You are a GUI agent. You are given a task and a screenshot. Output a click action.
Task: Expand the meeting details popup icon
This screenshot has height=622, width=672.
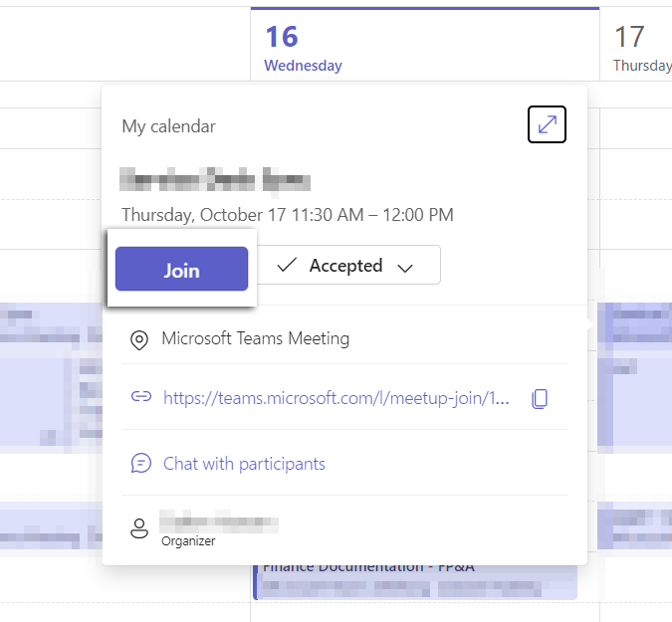click(547, 124)
